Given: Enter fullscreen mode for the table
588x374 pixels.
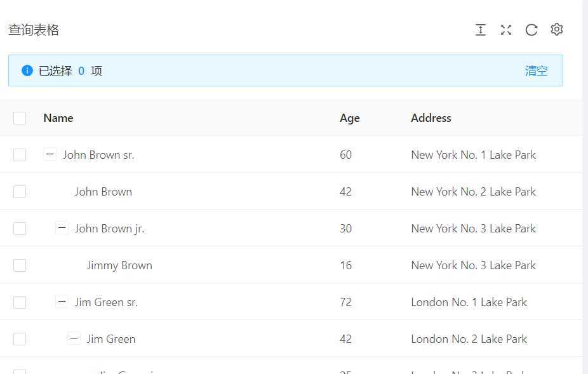Looking at the screenshot, I should (x=506, y=30).
